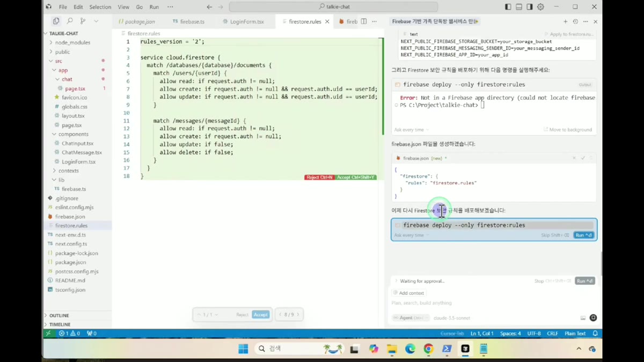This screenshot has width=644, height=362.
Task: Toggle the primary sidebar layout icon
Action: (508, 7)
